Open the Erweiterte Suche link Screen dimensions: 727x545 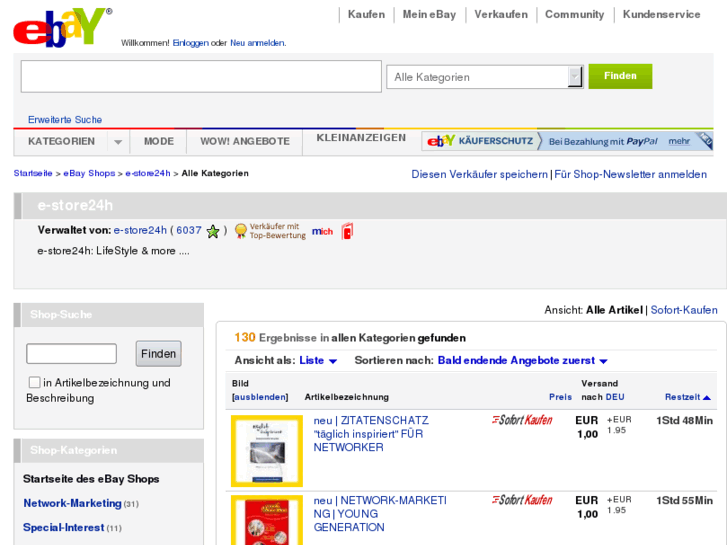coord(65,120)
